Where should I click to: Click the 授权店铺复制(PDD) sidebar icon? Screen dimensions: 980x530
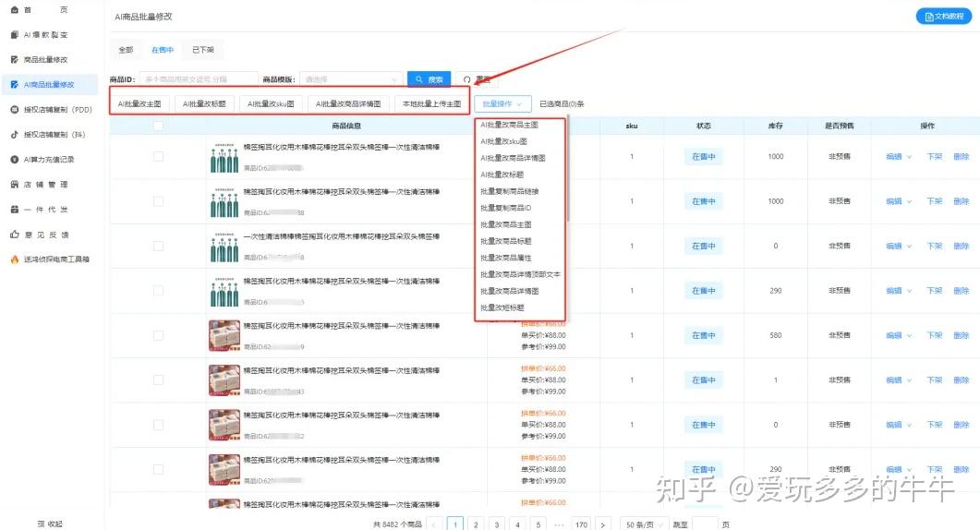point(14,109)
